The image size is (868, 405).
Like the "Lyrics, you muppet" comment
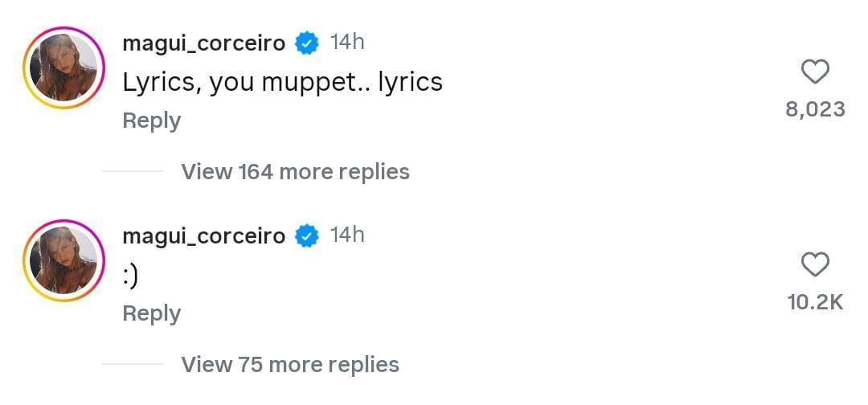coord(815,73)
